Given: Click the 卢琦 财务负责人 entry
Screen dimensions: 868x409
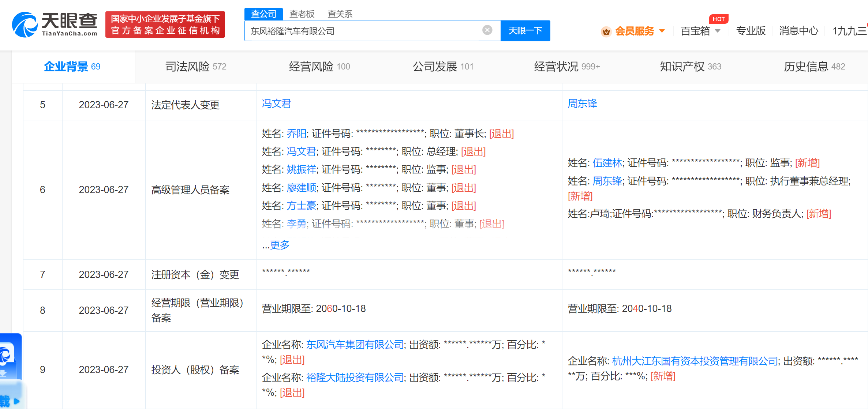Looking at the screenshot, I should point(699,214).
